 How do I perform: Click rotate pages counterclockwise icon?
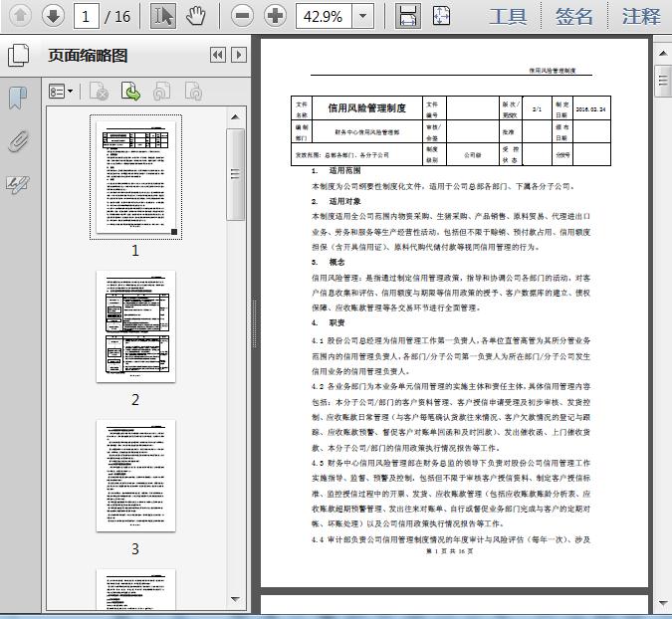pos(162,92)
